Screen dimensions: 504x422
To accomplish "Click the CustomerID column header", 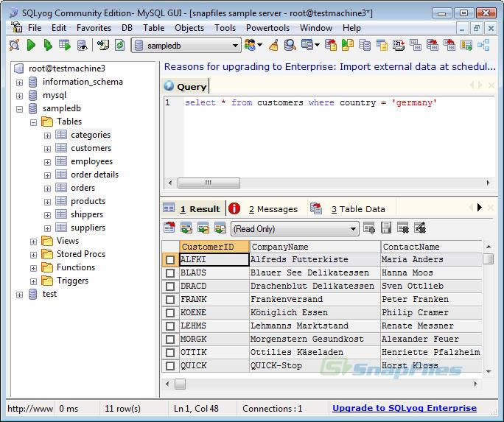I will pyautogui.click(x=214, y=247).
